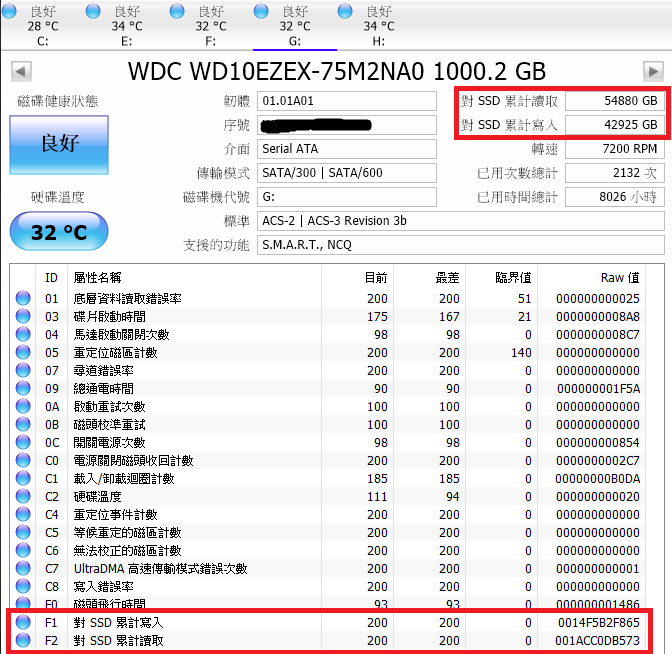
Task: Click status orb of attribute 03 row
Action: (x=23, y=316)
